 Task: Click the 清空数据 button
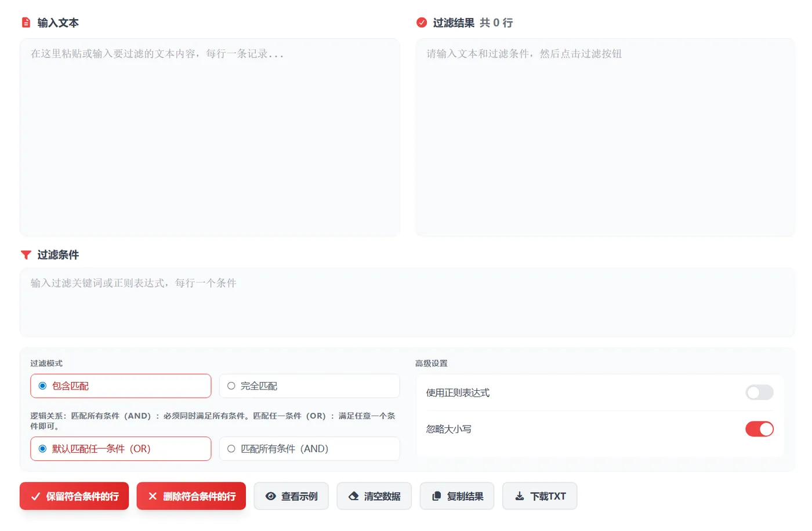(x=374, y=496)
